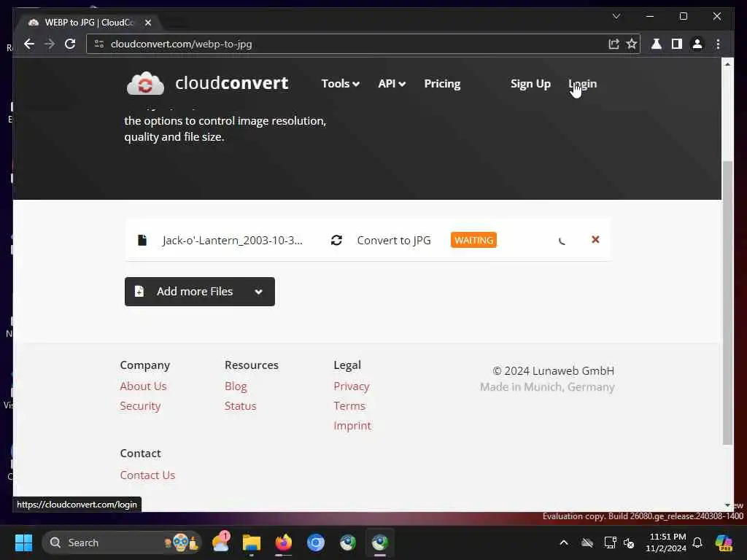Click the Sign Up link
747x560 pixels.
pos(530,84)
